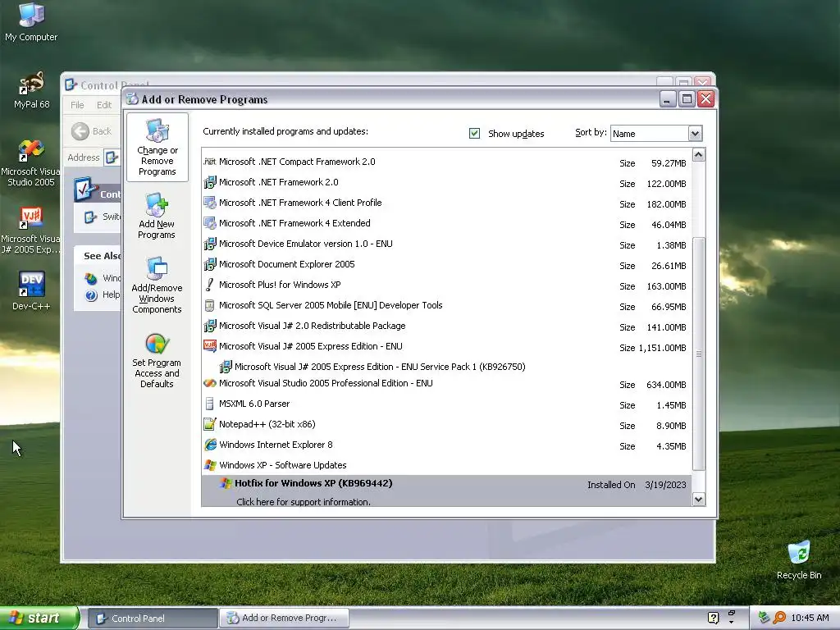Select My Computer desktop icon

tap(31, 21)
